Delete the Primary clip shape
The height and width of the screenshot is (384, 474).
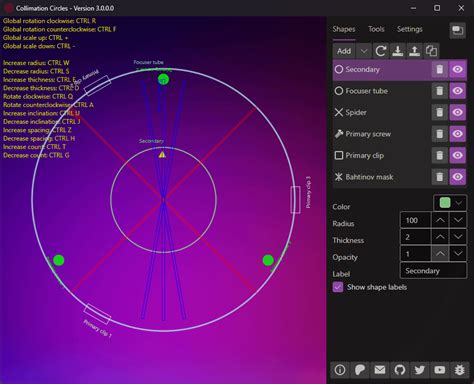pos(440,155)
